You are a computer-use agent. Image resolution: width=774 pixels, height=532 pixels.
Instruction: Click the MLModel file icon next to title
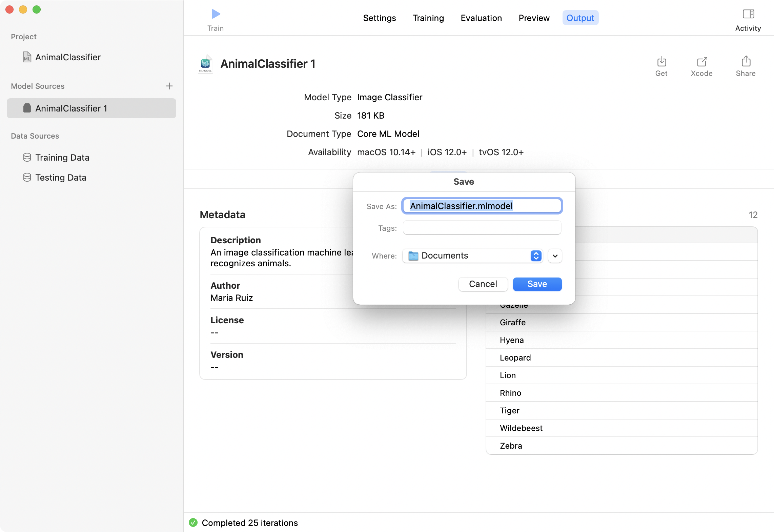coord(205,64)
